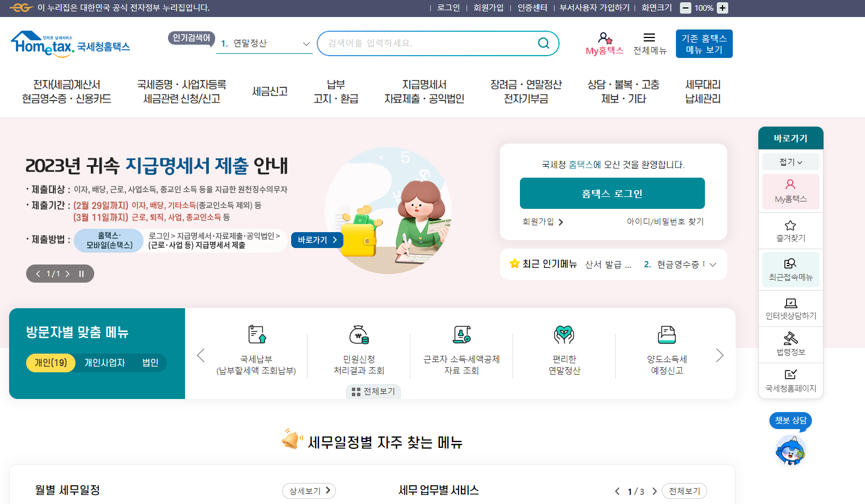The image size is (865, 504).
Task: Open 즐겨찾기 star in the sidebar
Action: [x=791, y=231]
